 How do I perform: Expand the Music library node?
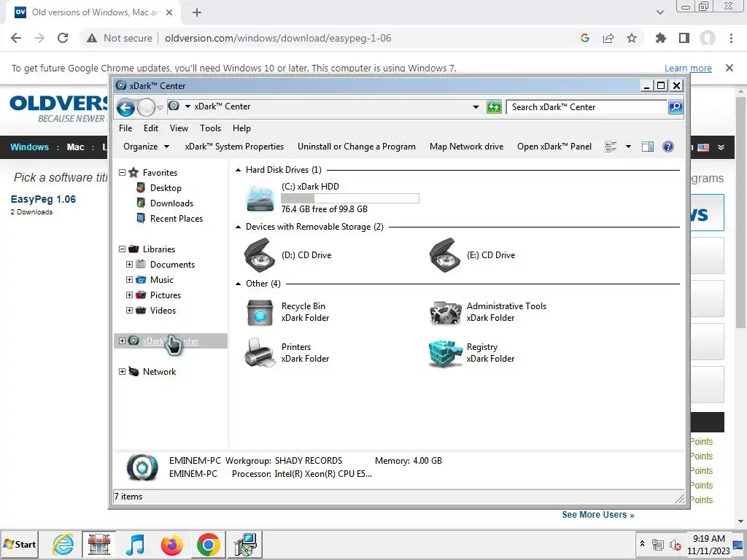point(129,279)
